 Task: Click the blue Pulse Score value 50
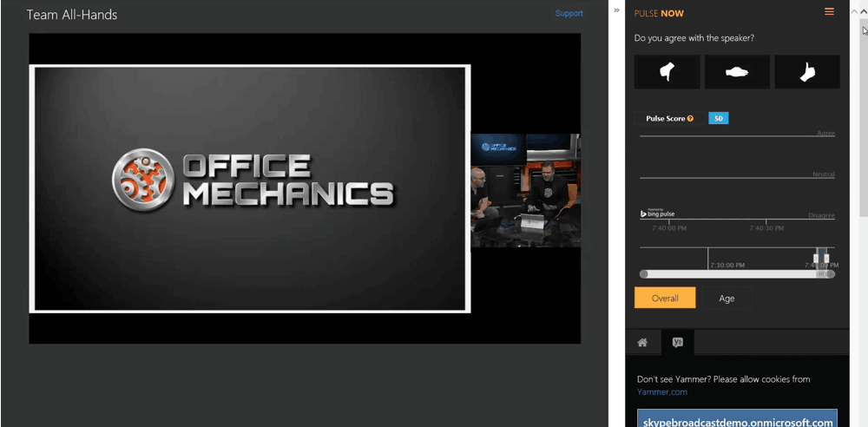point(718,118)
